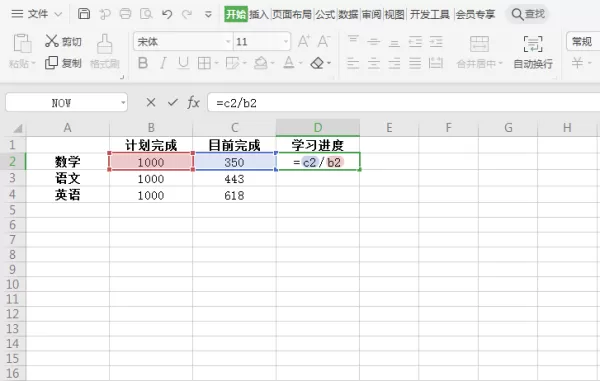
Task: Align text right
Action: point(394,63)
